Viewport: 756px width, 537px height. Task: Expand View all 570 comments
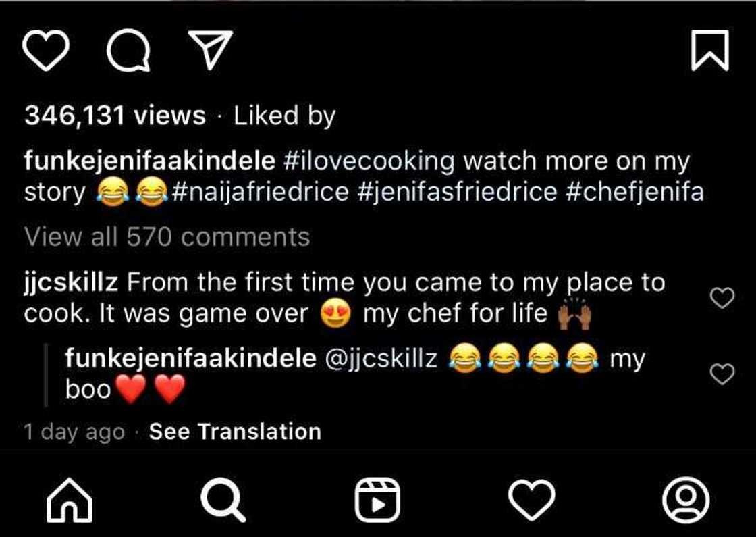pyautogui.click(x=167, y=237)
